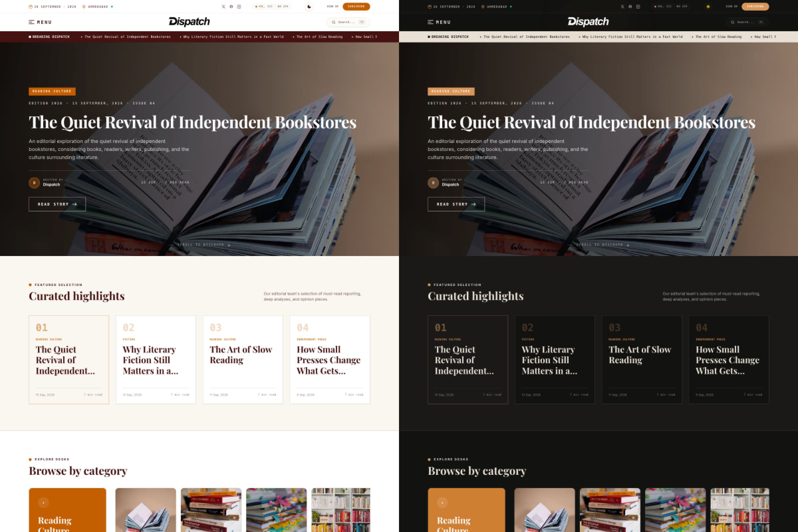
Task: Switch to light mode with the sun toggle
Action: click(708, 6)
